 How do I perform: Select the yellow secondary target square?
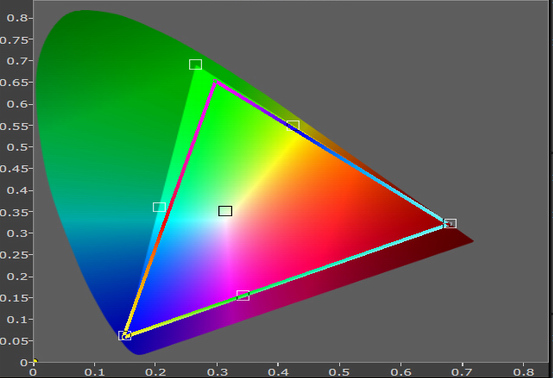(293, 125)
